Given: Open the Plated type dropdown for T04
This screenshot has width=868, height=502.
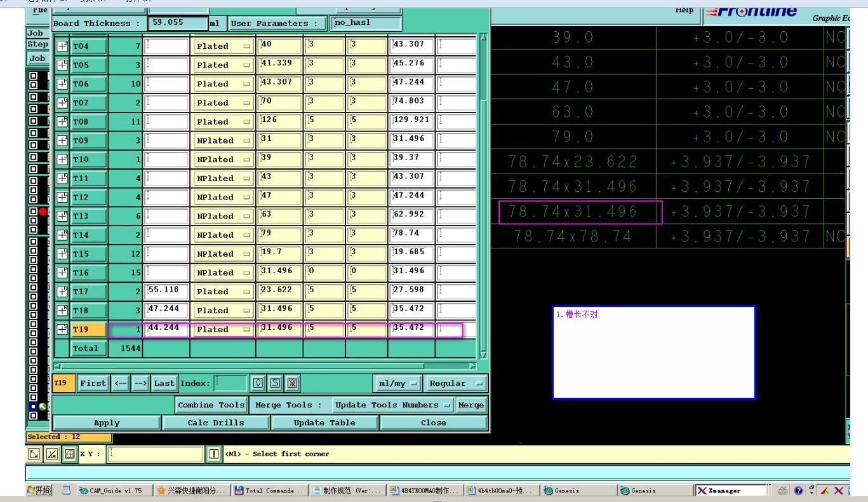Looking at the screenshot, I should tap(223, 46).
